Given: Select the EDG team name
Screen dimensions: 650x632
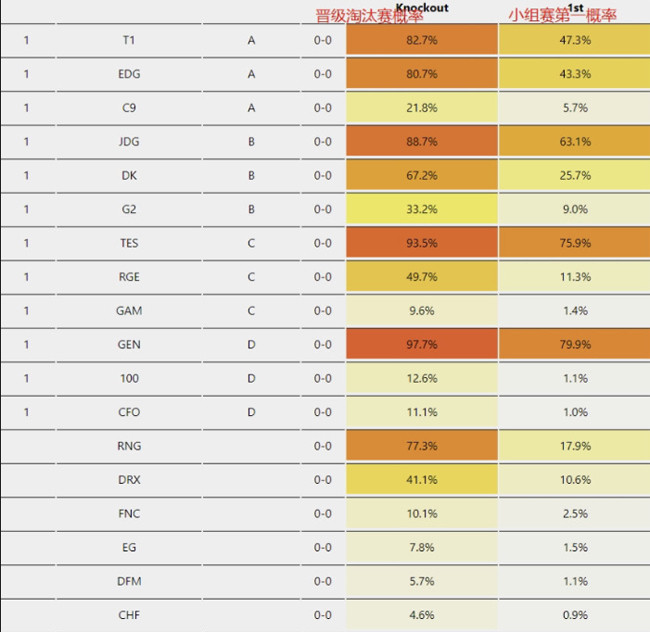Looking at the screenshot, I should (129, 74).
